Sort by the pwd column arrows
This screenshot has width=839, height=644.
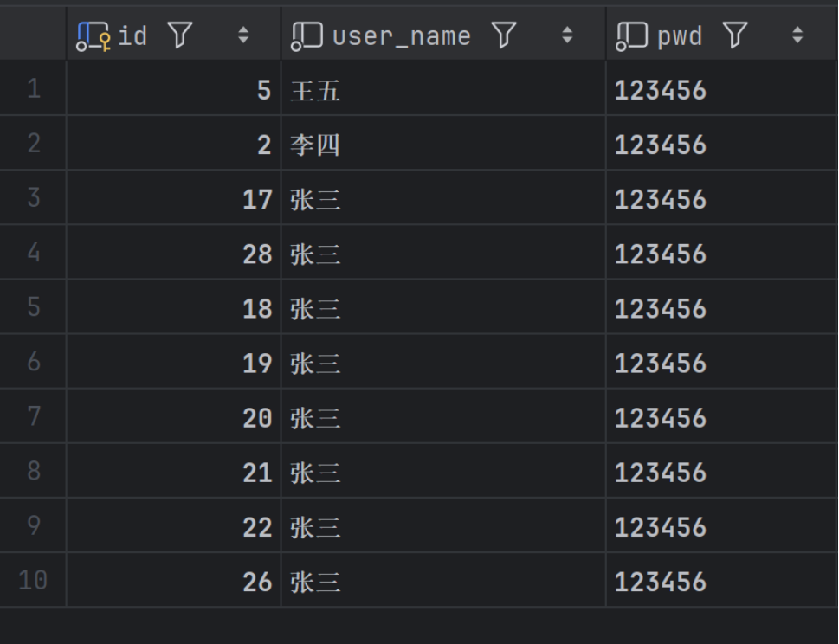coord(797,35)
